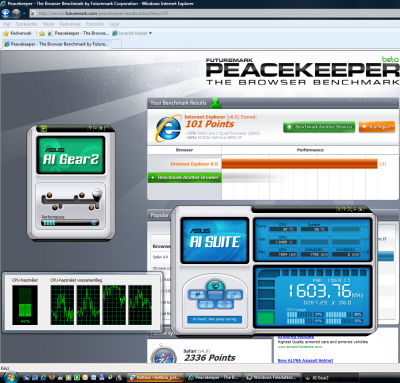Open the Nézet menu
This screenshot has width=400, height=383.
click(x=48, y=24)
